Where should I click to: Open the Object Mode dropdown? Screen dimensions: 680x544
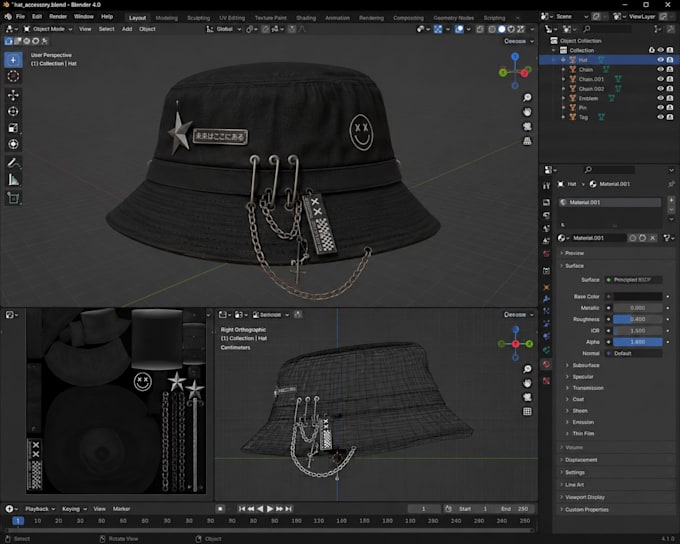48,29
